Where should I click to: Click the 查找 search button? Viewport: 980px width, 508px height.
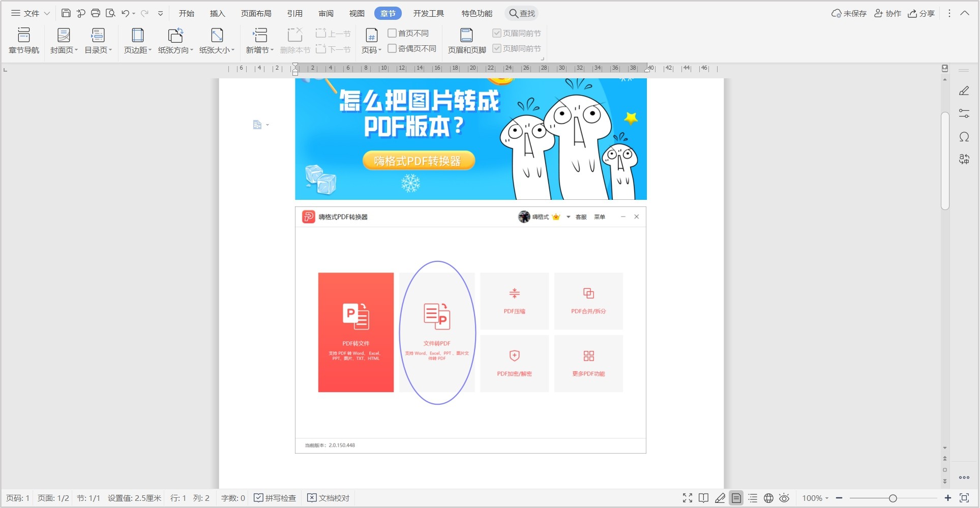pyautogui.click(x=522, y=14)
